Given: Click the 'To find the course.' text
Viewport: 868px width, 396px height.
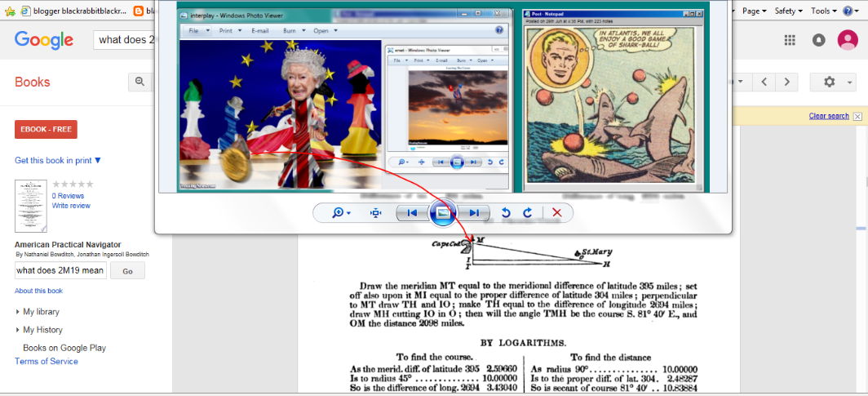Looking at the screenshot, I should (x=434, y=358).
